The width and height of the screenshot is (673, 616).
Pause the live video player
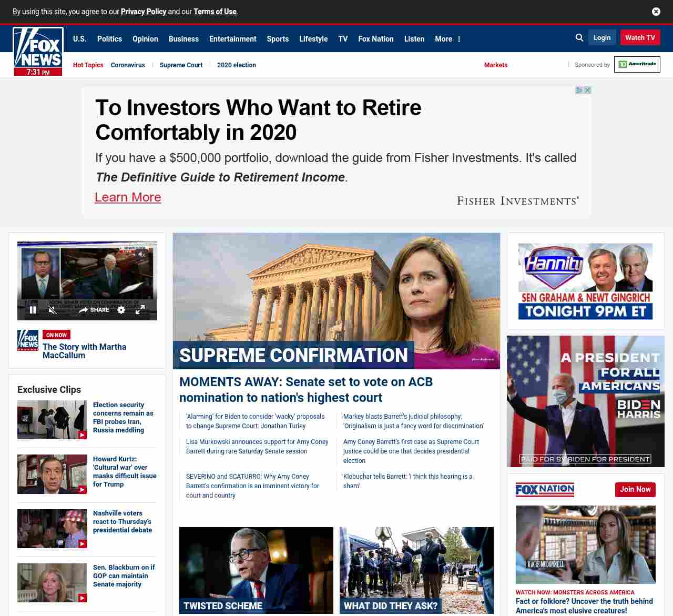pos(33,310)
